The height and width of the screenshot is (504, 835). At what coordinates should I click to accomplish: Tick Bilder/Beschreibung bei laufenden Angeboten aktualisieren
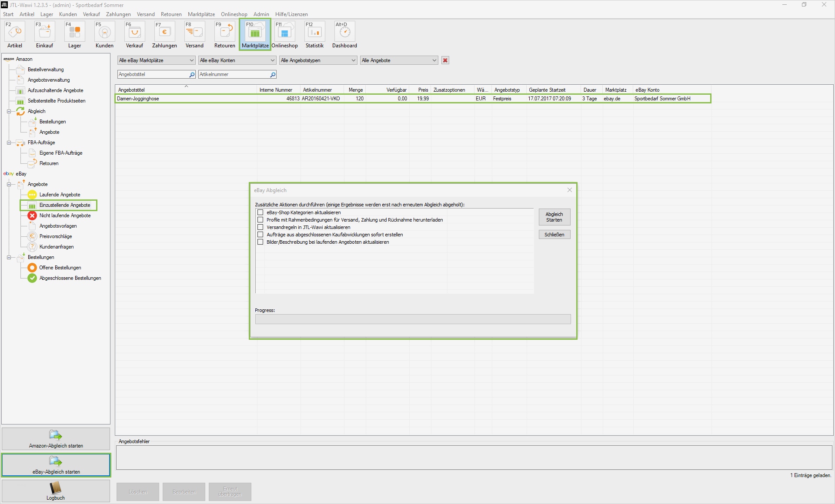pyautogui.click(x=261, y=242)
